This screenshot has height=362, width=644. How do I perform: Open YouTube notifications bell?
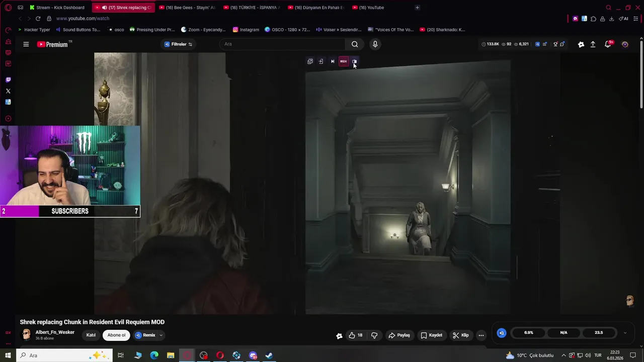pyautogui.click(x=608, y=44)
